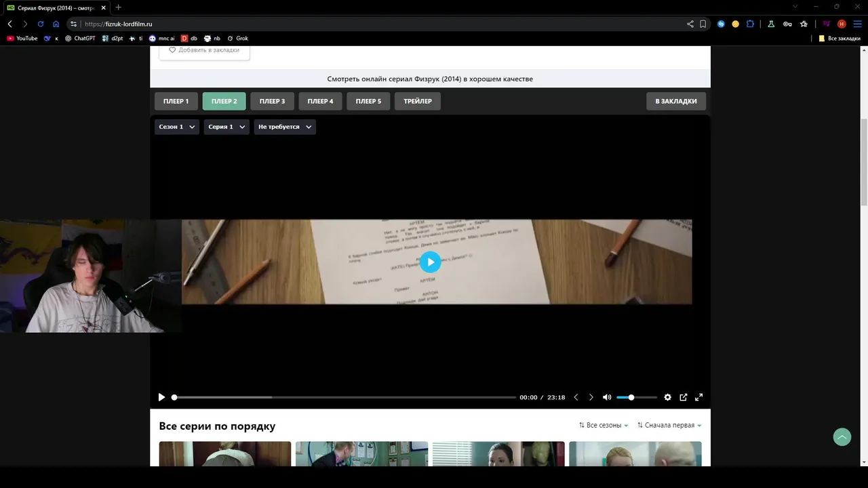Open the Трейлер tab
This screenshot has height=488, width=868.
click(418, 101)
